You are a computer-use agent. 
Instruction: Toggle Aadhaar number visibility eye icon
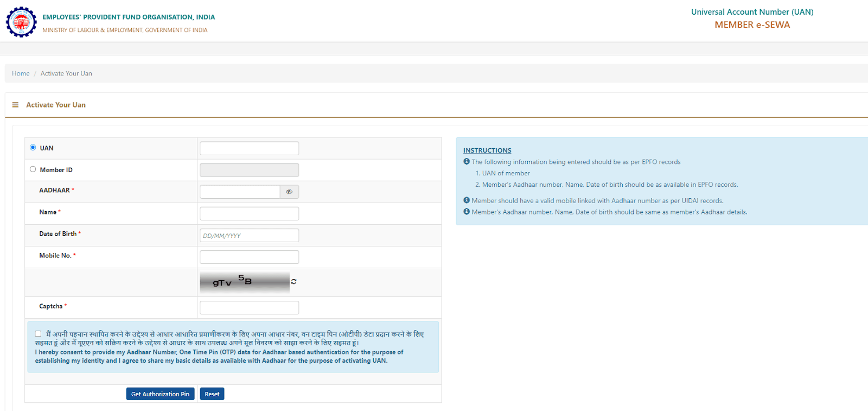click(x=289, y=192)
